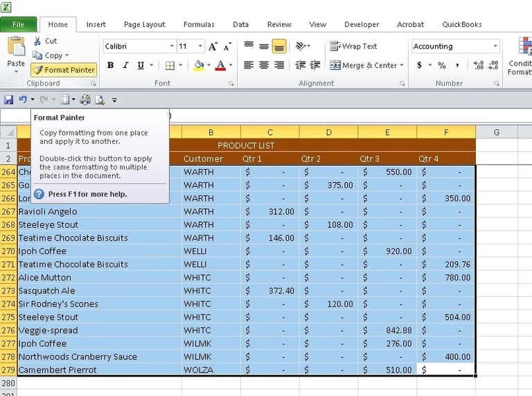Toggle Bold formatting
532x396 pixels.
click(111, 66)
